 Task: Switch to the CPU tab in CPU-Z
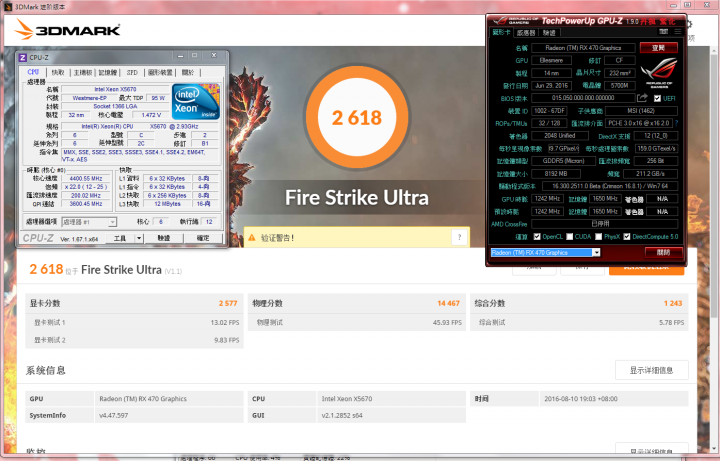(x=33, y=72)
